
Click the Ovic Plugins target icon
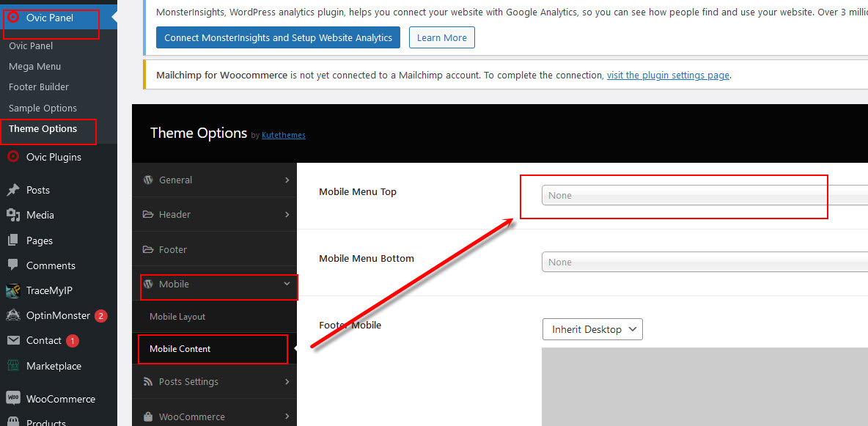click(x=13, y=157)
